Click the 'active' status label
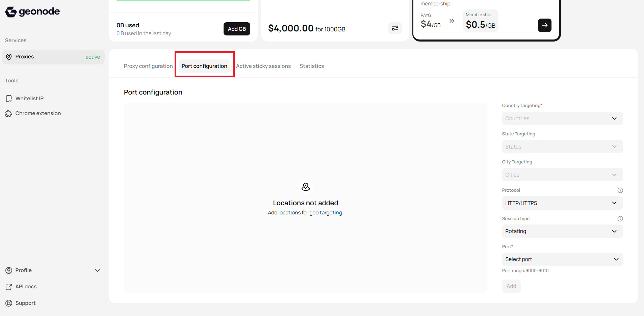The height and width of the screenshot is (316, 644). click(x=93, y=57)
